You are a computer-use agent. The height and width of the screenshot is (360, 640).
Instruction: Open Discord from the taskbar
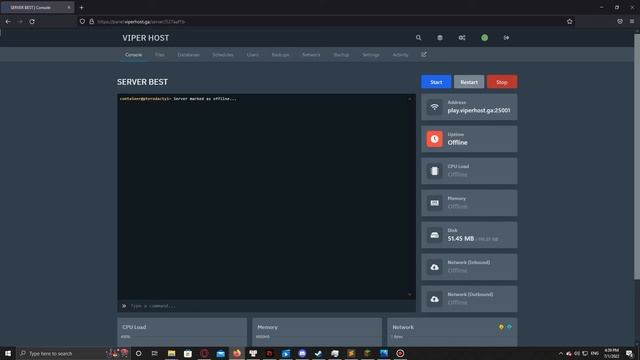point(302,353)
